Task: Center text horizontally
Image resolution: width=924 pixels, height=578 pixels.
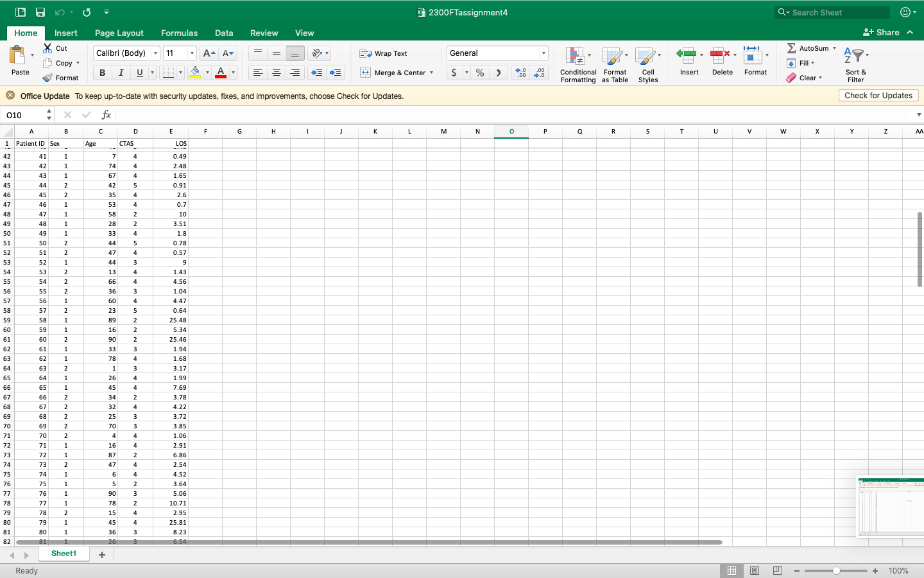Action: pos(277,73)
